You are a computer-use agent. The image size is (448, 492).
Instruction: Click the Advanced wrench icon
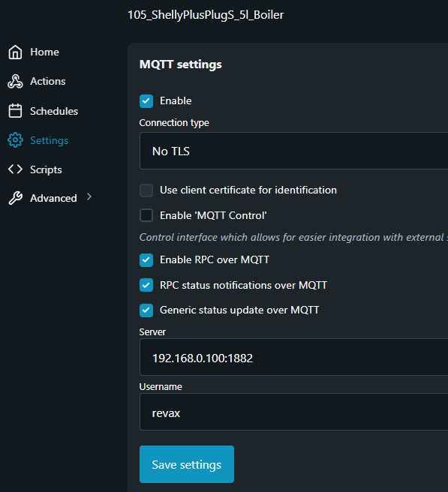tap(15, 198)
